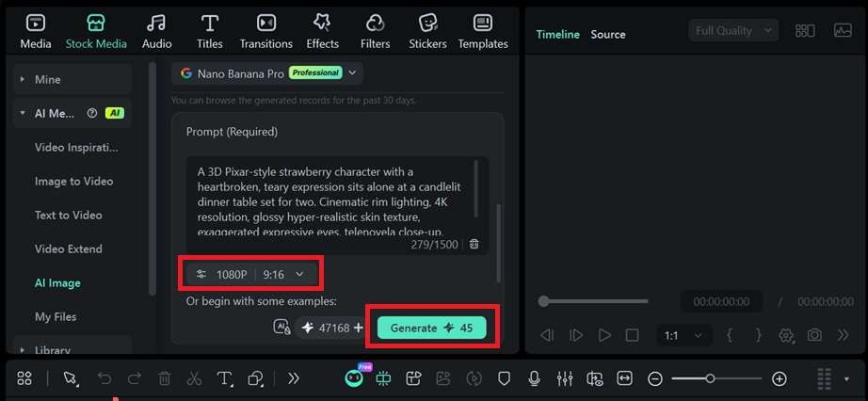This screenshot has width=868, height=401.
Task: Select the Text tool in timeline toolbar
Action: click(x=224, y=378)
